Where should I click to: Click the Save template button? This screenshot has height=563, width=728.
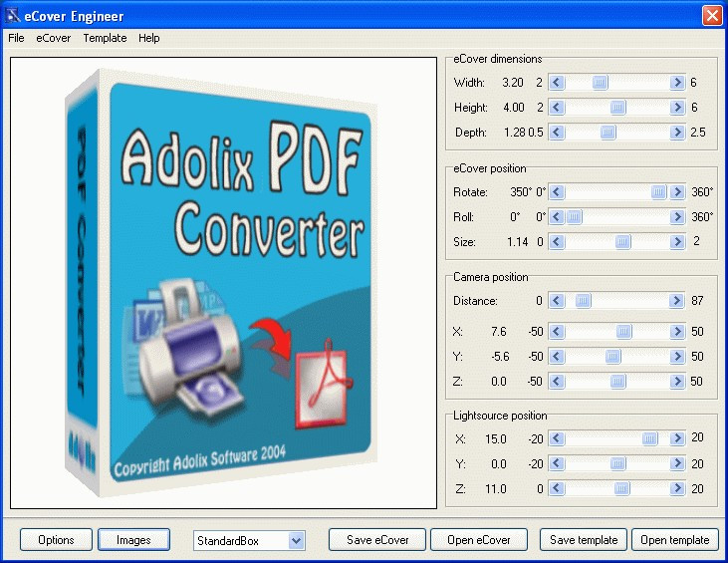click(x=584, y=540)
